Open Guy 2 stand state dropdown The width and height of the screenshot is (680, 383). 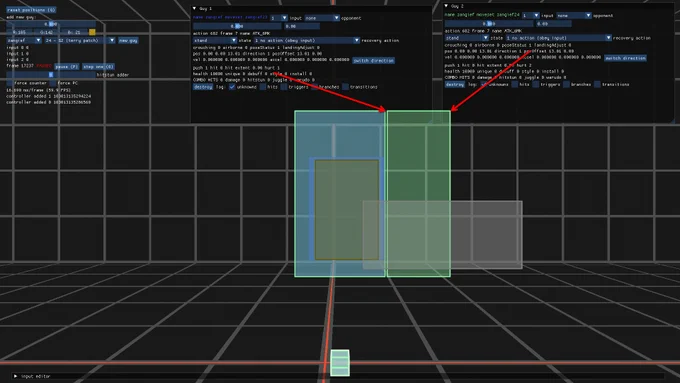(467, 38)
